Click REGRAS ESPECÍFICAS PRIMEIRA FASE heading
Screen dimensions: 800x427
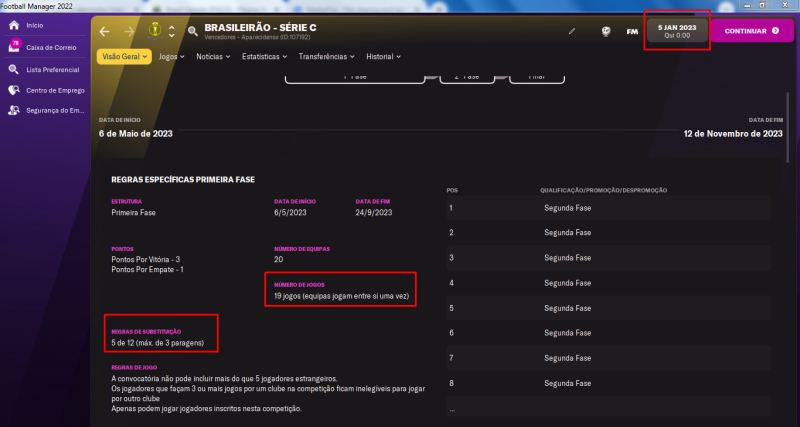pyautogui.click(x=183, y=180)
